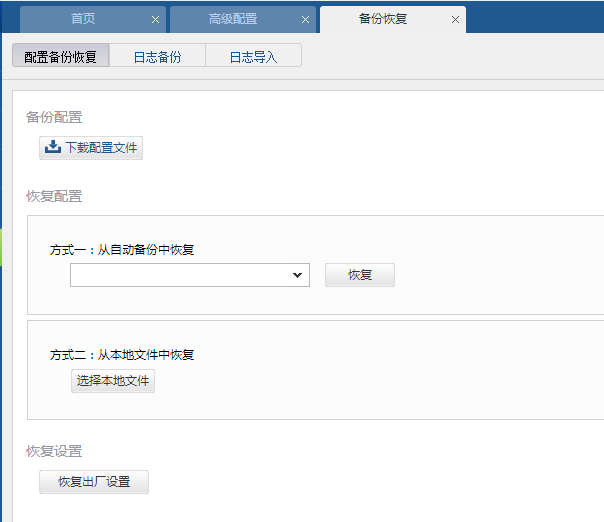Click the 方式二：从本地文件中恢复 label

click(121, 354)
